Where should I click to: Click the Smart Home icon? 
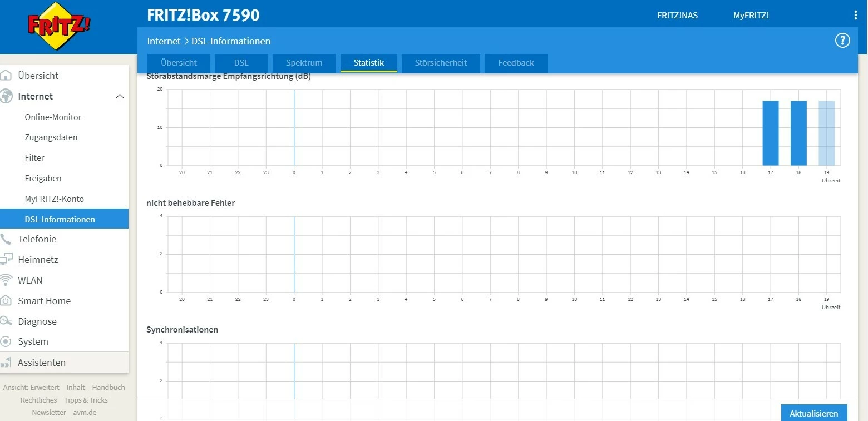coord(6,301)
